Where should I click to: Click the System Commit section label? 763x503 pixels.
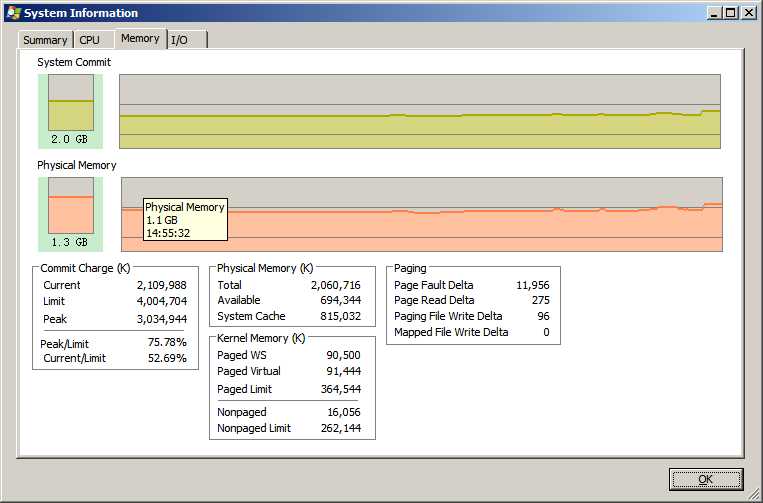click(74, 62)
